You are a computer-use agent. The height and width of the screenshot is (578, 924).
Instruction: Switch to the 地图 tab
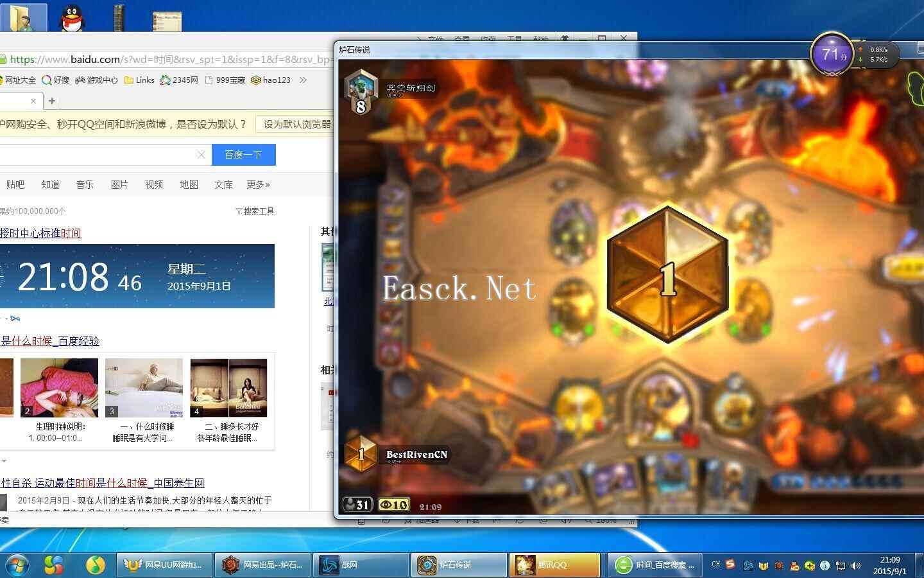tap(189, 185)
